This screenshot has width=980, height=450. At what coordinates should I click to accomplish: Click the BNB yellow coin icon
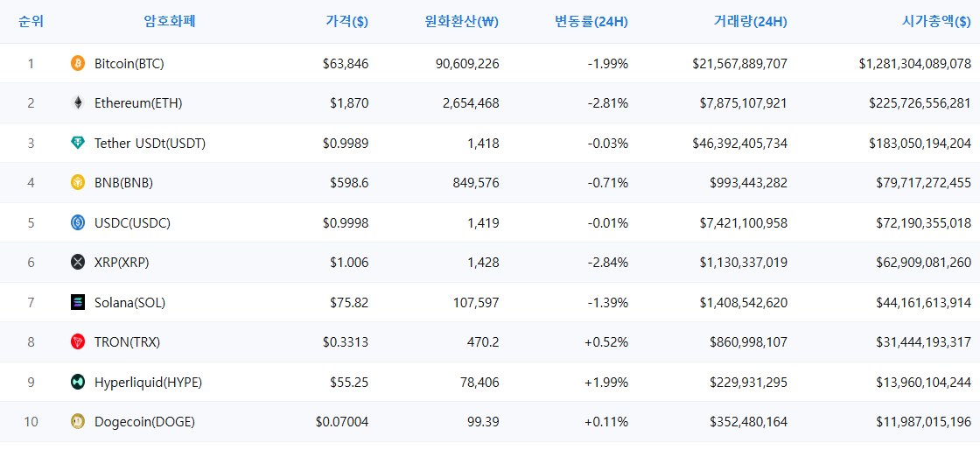(78, 182)
